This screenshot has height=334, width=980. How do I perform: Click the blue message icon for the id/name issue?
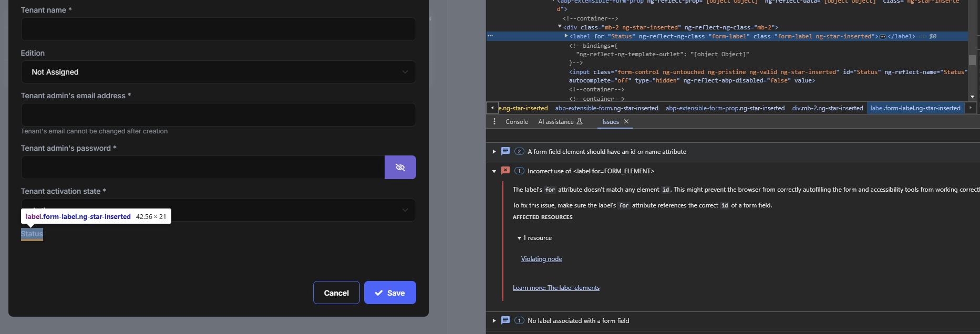(x=506, y=151)
